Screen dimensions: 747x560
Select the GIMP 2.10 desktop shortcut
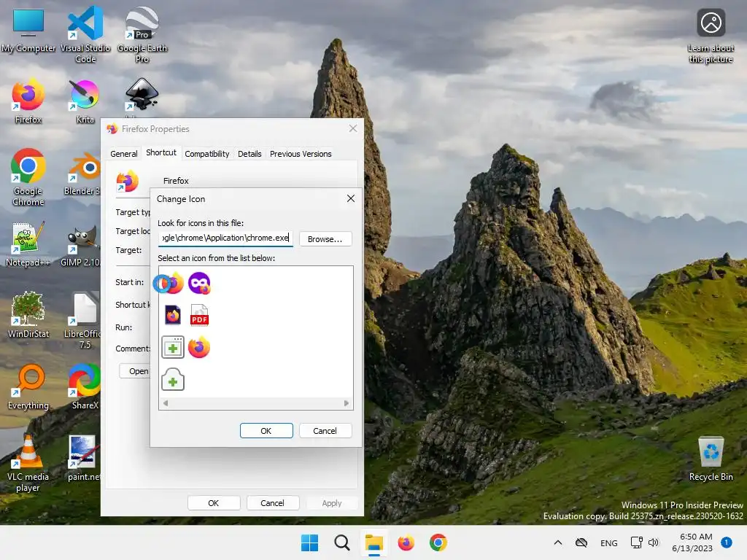(81, 245)
